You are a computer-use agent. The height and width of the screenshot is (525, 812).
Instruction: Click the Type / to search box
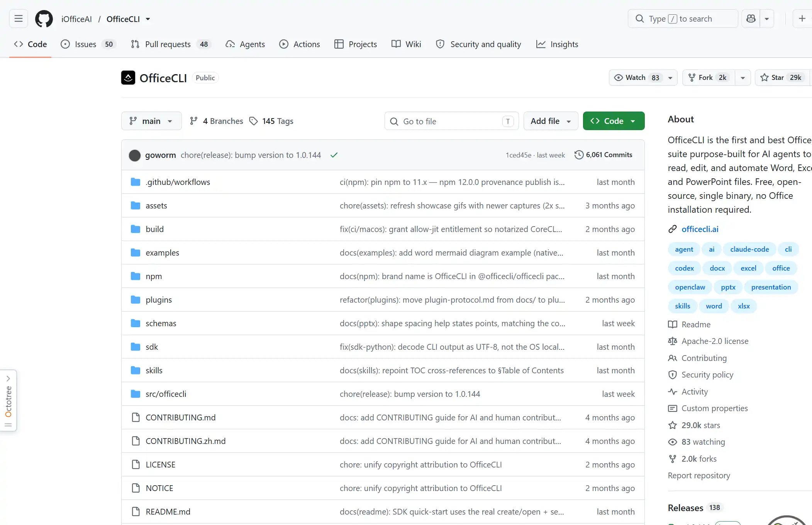pos(683,19)
